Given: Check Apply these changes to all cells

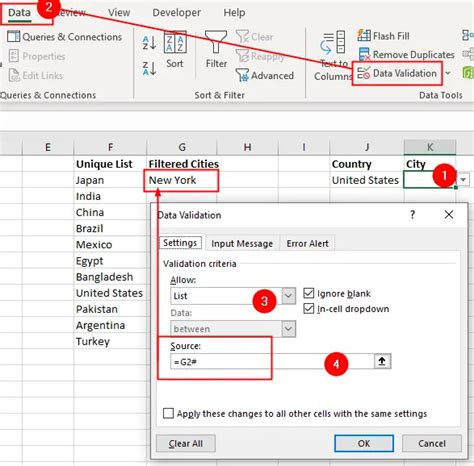Looking at the screenshot, I should [x=168, y=413].
